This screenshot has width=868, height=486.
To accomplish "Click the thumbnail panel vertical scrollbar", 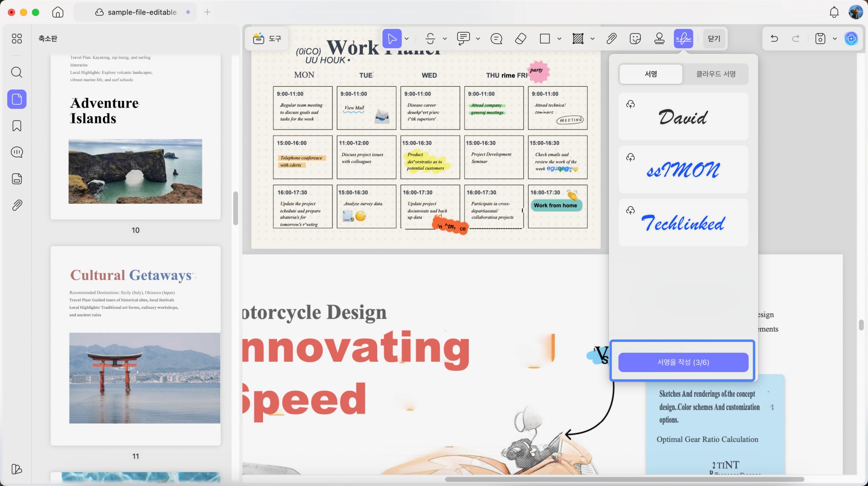I will [x=235, y=208].
